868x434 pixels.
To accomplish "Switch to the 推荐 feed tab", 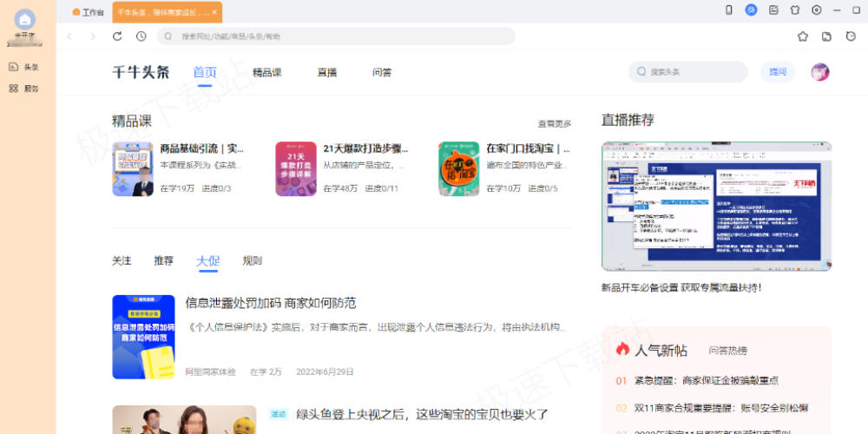I will click(164, 260).
